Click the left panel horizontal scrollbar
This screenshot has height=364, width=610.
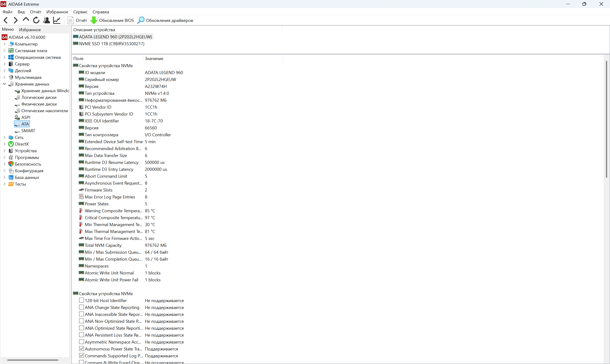(33, 360)
